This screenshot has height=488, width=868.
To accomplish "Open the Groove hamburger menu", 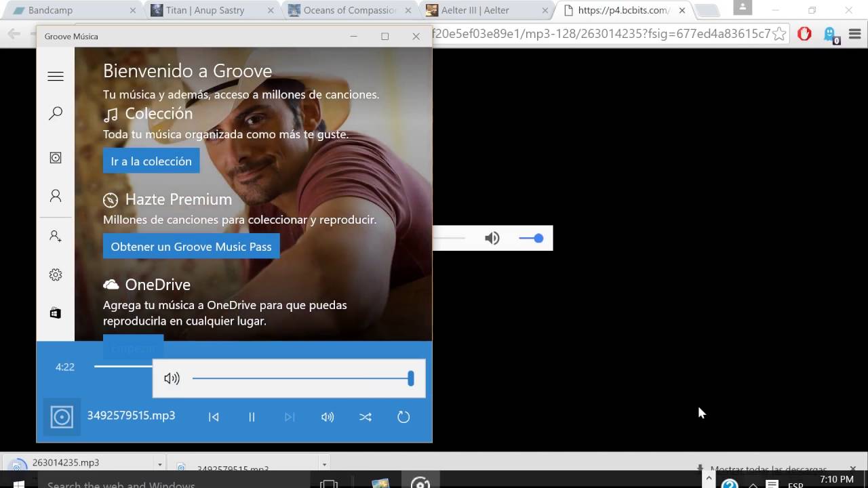I will click(x=56, y=77).
